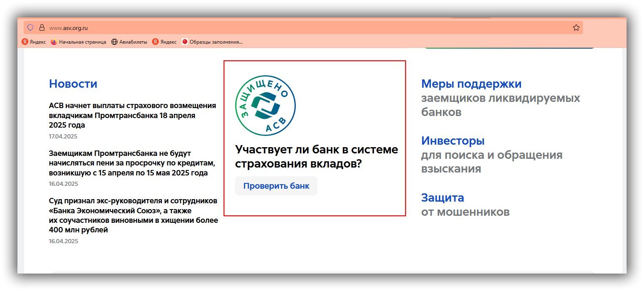Click the 17.04.2025 news date
The width and height of the screenshot is (644, 291).
point(63,136)
